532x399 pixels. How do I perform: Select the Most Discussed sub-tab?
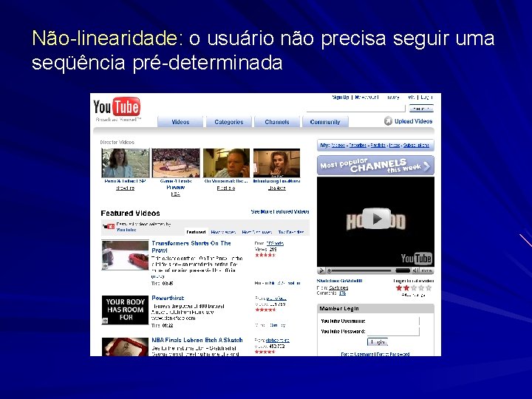coord(257,232)
